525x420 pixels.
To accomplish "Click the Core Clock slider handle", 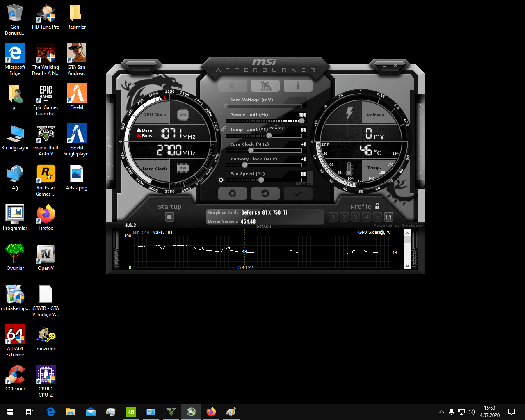I will pyautogui.click(x=251, y=150).
